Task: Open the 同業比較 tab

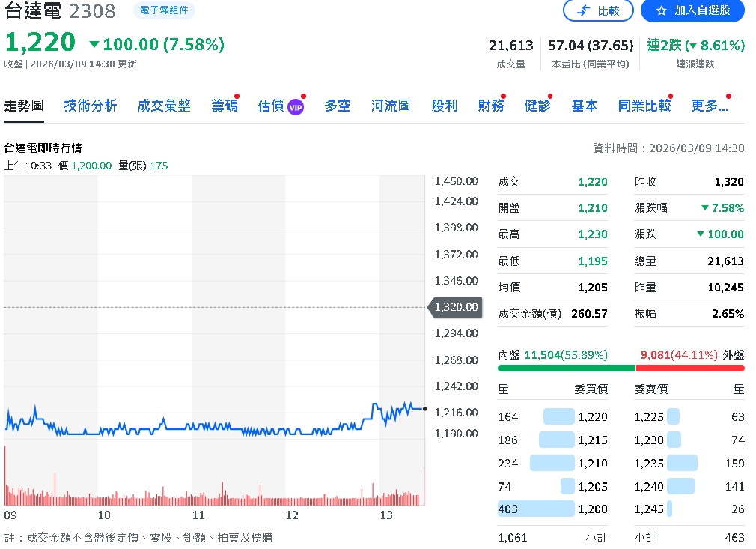Action: point(644,106)
